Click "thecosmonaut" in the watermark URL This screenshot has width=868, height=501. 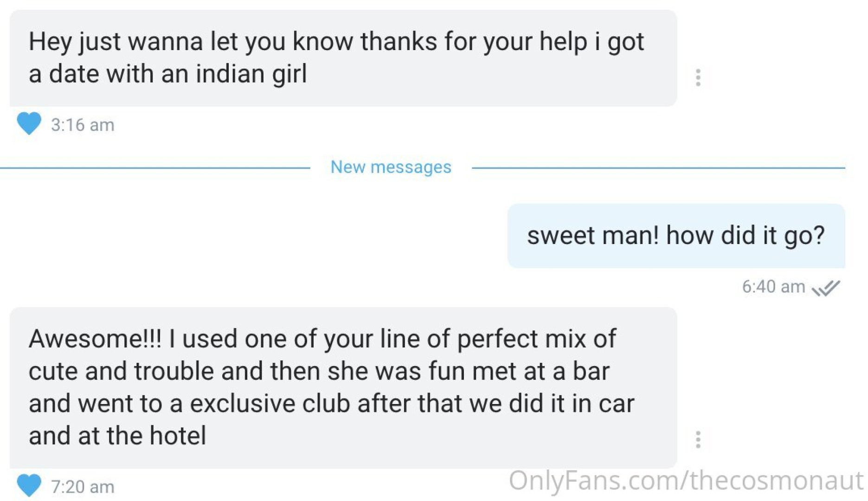pos(776,480)
